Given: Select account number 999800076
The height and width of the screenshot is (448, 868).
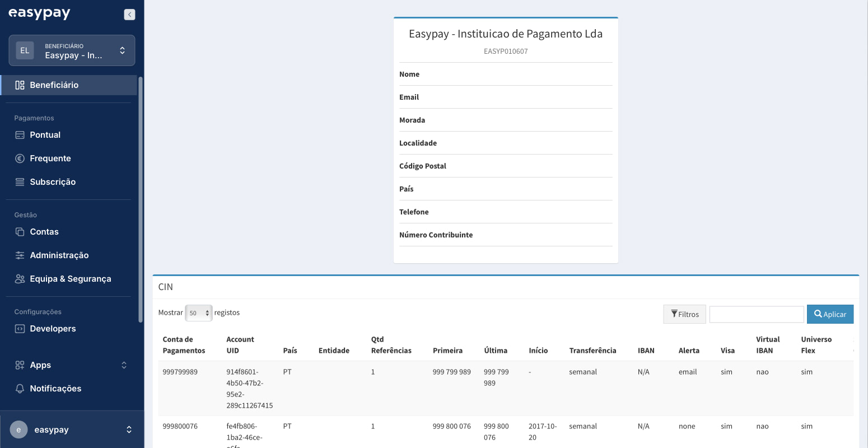Looking at the screenshot, I should [x=180, y=426].
